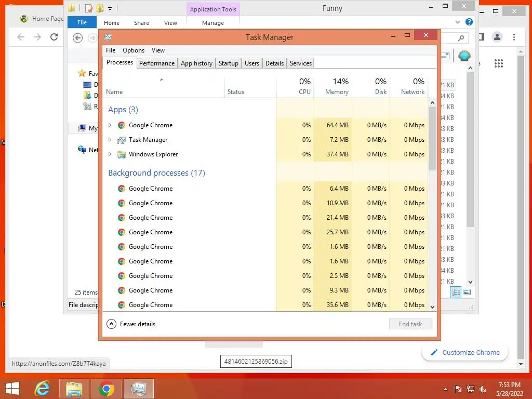Image resolution: width=532 pixels, height=399 pixels.
Task: Reload page in Chrome window
Action: coord(54,37)
